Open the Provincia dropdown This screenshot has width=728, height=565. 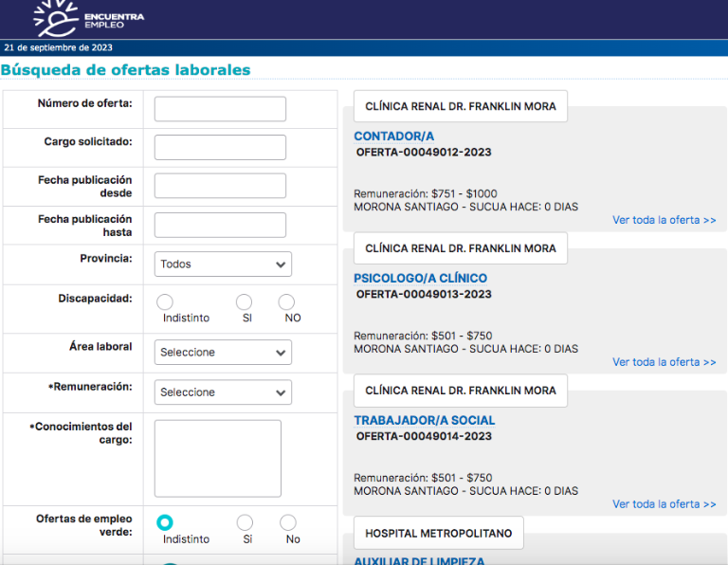[x=223, y=264]
